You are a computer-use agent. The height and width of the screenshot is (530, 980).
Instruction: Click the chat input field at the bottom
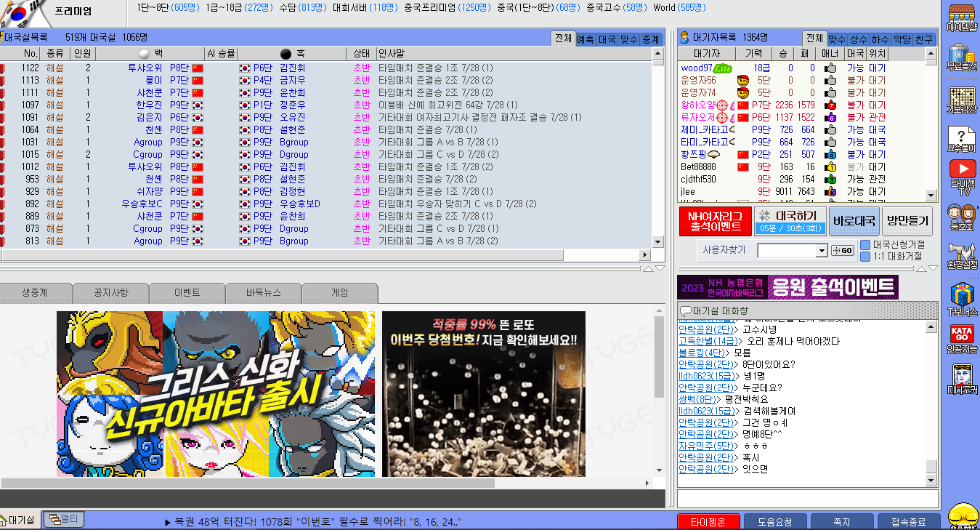coord(808,499)
